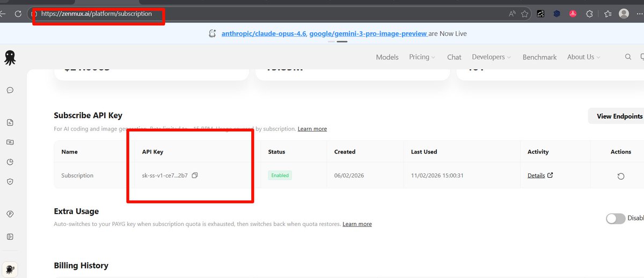644x278 pixels.
Task: Click last used '11/02/2026 15:00:31'
Action: tap(437, 175)
